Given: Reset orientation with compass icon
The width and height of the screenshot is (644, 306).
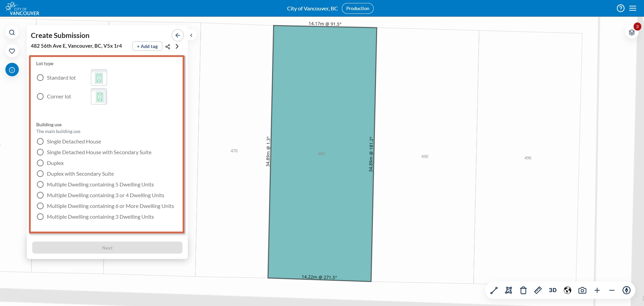Looking at the screenshot, I should point(627,291).
